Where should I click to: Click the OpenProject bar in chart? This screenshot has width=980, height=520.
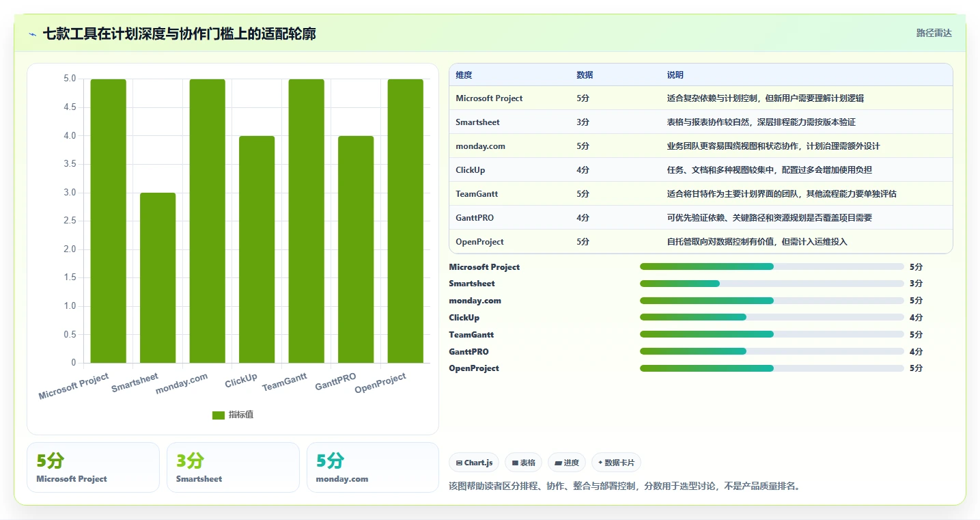[406, 221]
